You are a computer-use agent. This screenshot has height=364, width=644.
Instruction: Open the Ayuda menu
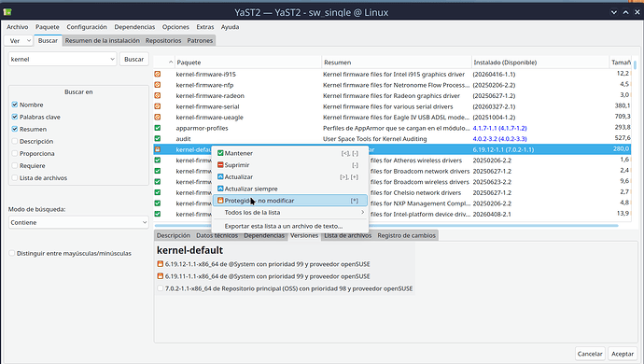tap(230, 27)
